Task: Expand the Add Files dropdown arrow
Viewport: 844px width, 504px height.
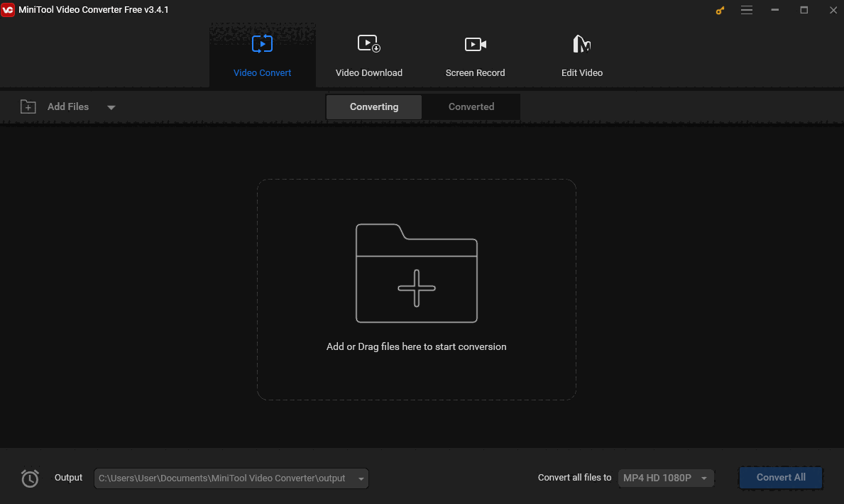Action: click(111, 106)
